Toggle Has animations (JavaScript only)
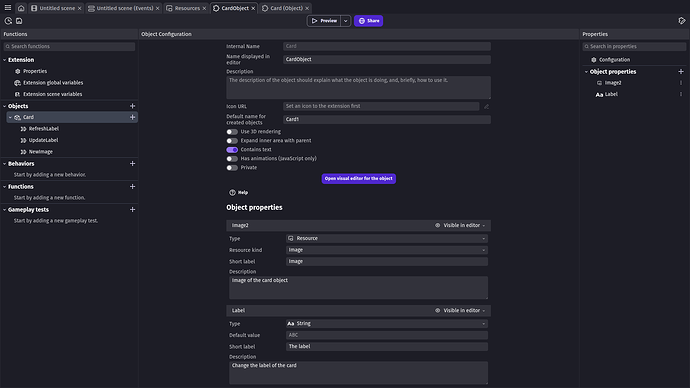The image size is (690, 388). (232, 159)
